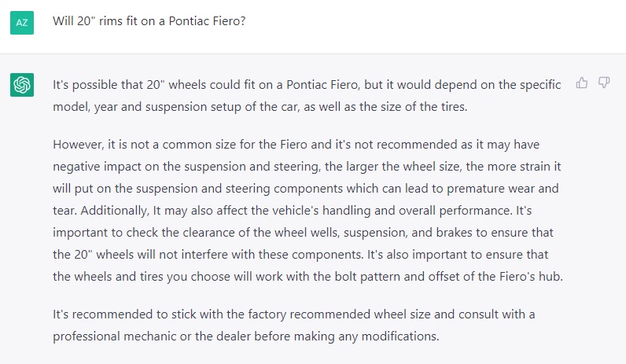Screen dimensions: 626x364
Task: Click the line starting "negative impact on the suspension"
Action: (307, 167)
